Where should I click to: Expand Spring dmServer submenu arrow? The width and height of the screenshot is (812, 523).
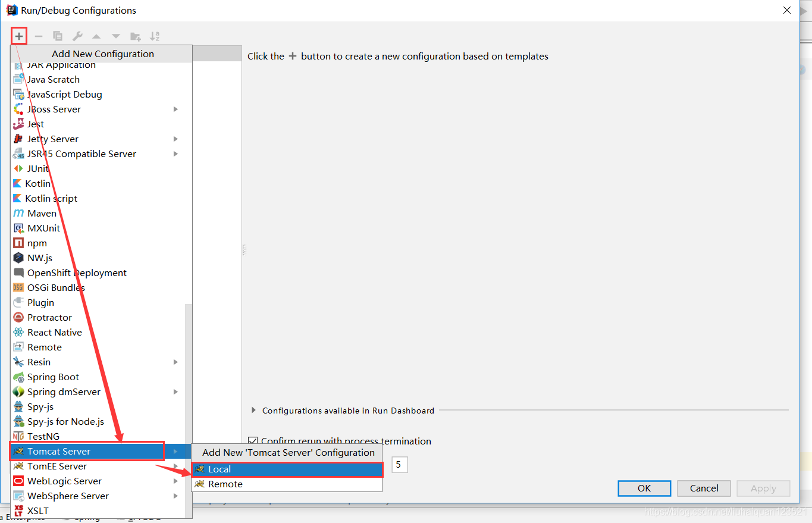(175, 392)
